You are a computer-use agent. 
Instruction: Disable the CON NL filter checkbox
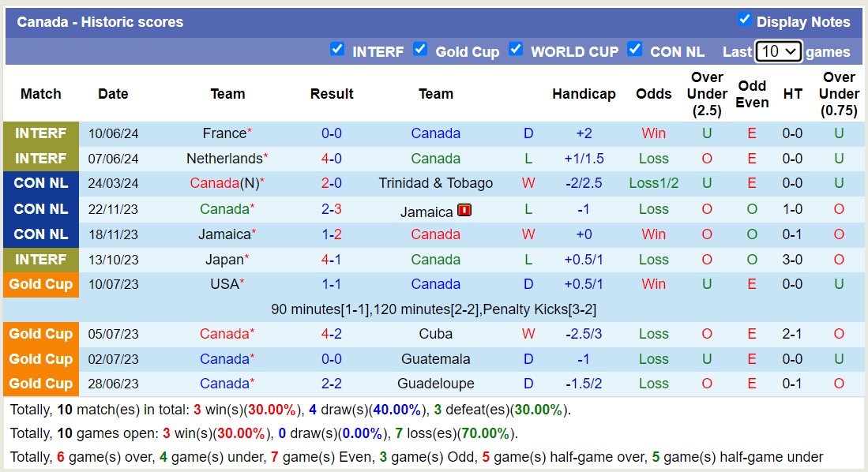pyautogui.click(x=635, y=49)
